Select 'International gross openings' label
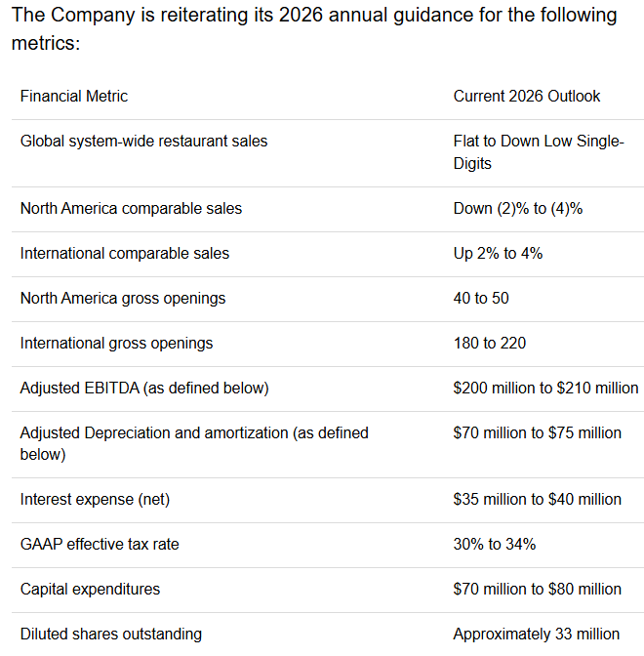The image size is (644, 656). [116, 344]
